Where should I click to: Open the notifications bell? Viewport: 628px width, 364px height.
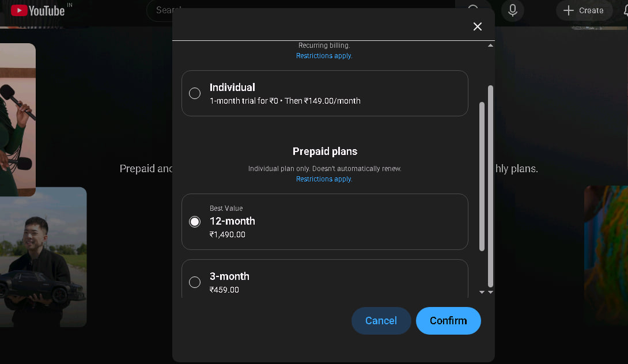(x=625, y=10)
